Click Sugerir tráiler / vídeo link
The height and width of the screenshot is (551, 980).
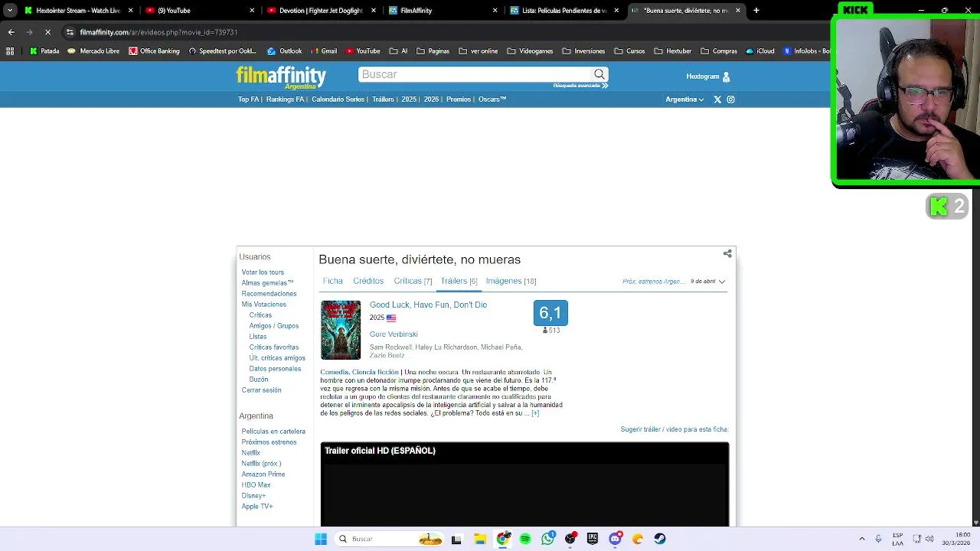click(x=675, y=429)
